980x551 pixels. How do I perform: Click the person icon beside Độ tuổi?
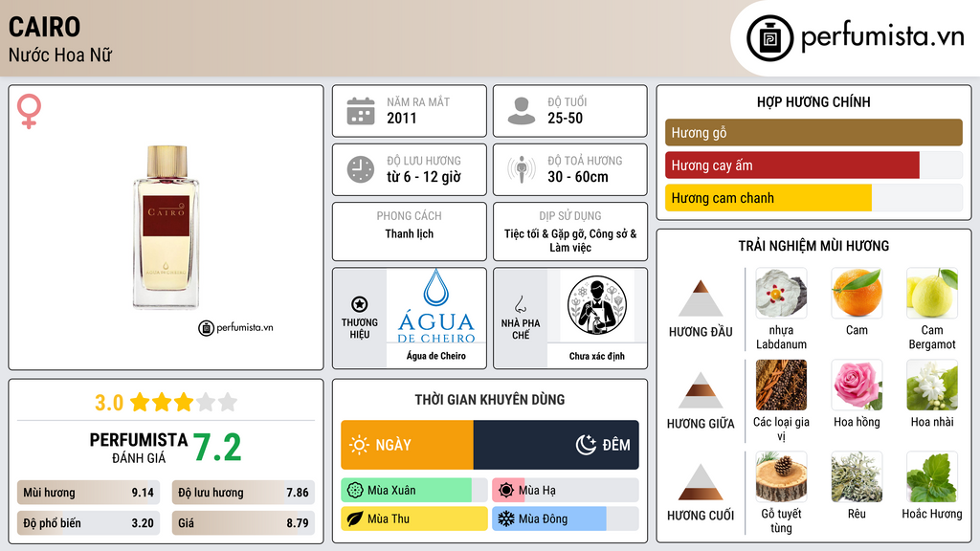(x=522, y=111)
